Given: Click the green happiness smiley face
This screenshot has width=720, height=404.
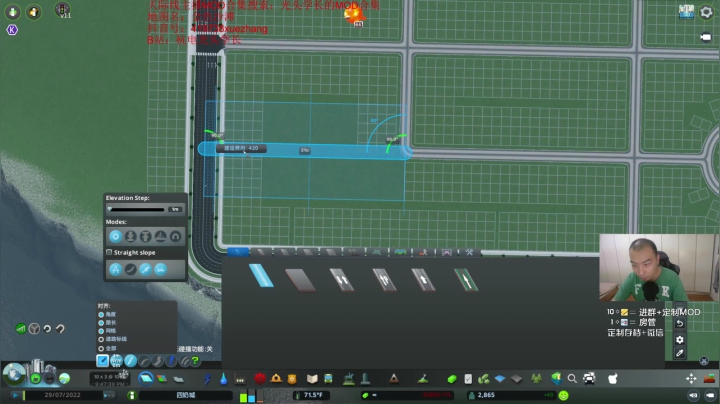Looking at the screenshot, I should coord(564,395).
